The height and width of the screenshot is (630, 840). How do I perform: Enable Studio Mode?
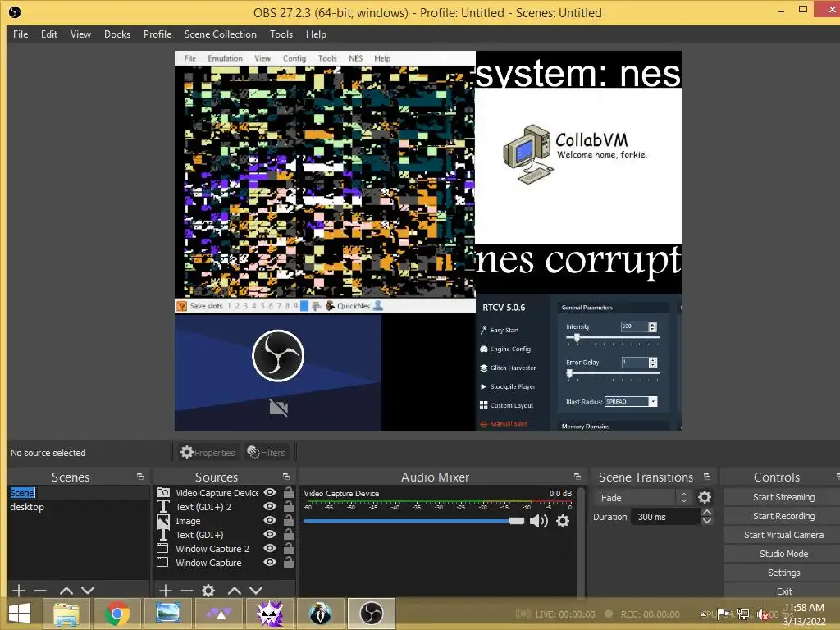[x=783, y=554]
